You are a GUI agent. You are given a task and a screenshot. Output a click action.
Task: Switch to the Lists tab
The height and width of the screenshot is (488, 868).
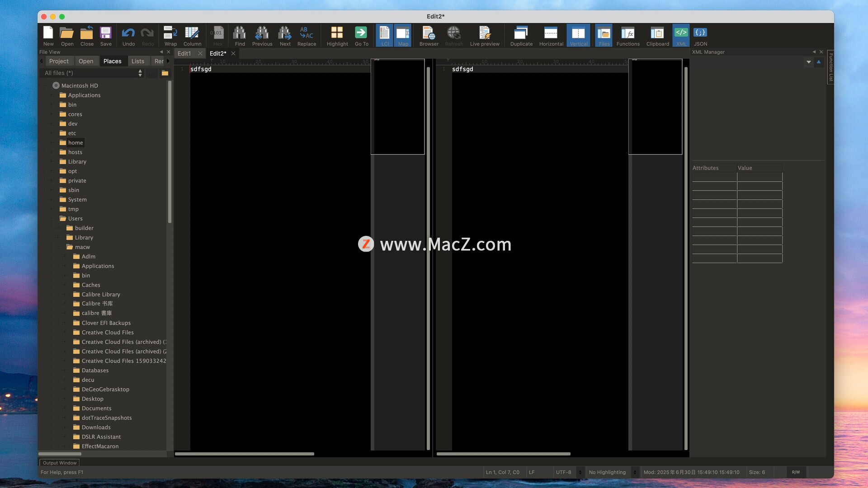tap(138, 61)
